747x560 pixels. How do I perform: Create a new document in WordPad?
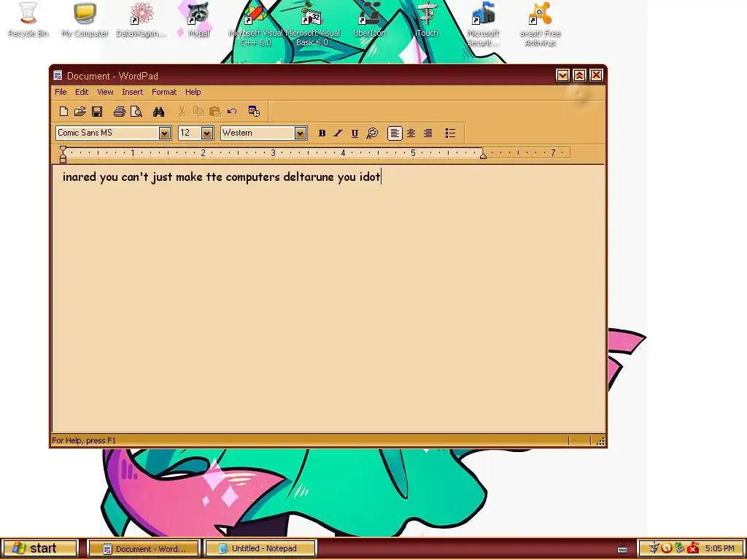coord(63,112)
